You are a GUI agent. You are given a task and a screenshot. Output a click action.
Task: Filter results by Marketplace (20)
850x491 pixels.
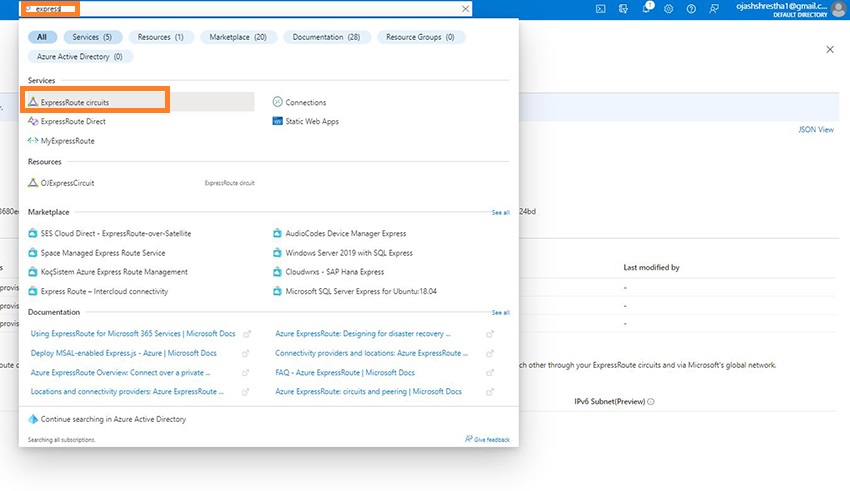pyautogui.click(x=238, y=37)
